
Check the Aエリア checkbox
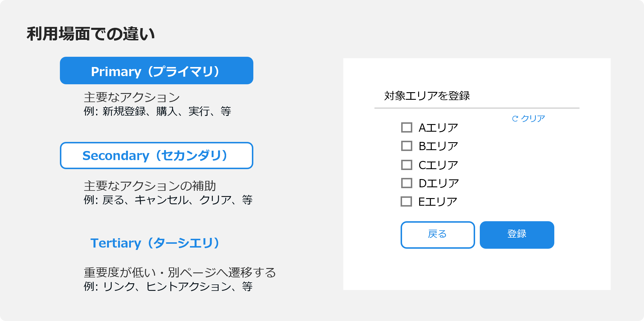click(x=406, y=128)
